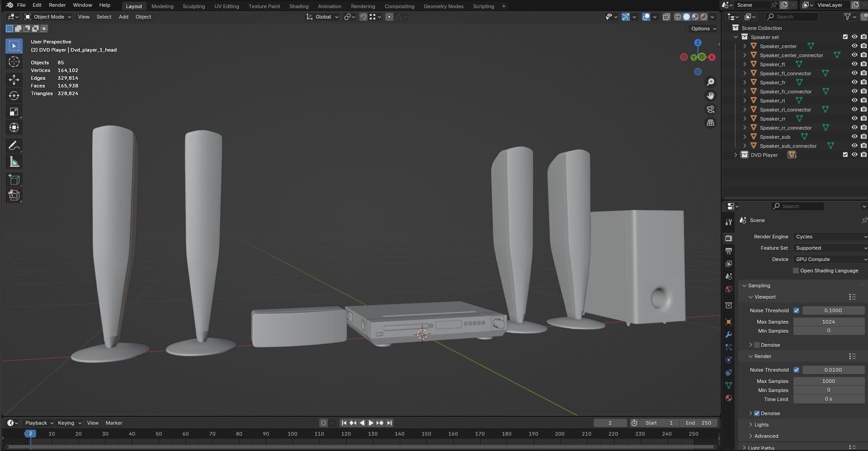The image size is (868, 451).
Task: Jump to the timeline end frame
Action: (389, 423)
